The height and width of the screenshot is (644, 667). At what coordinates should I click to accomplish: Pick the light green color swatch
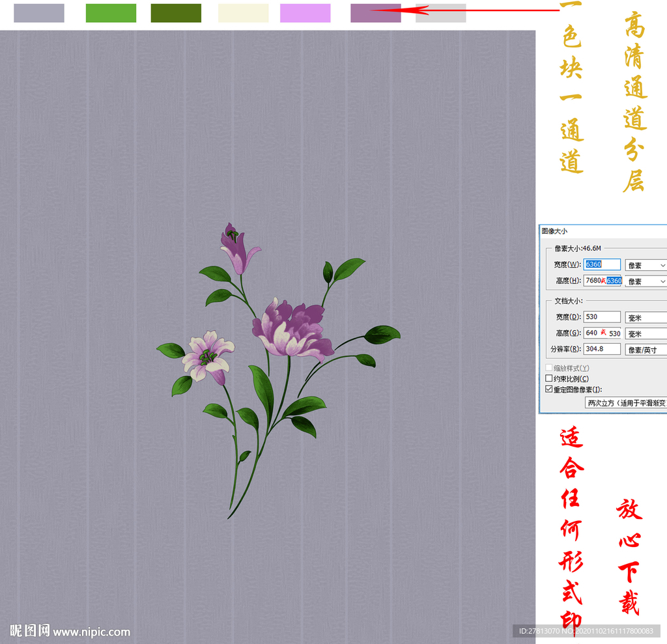click(111, 13)
